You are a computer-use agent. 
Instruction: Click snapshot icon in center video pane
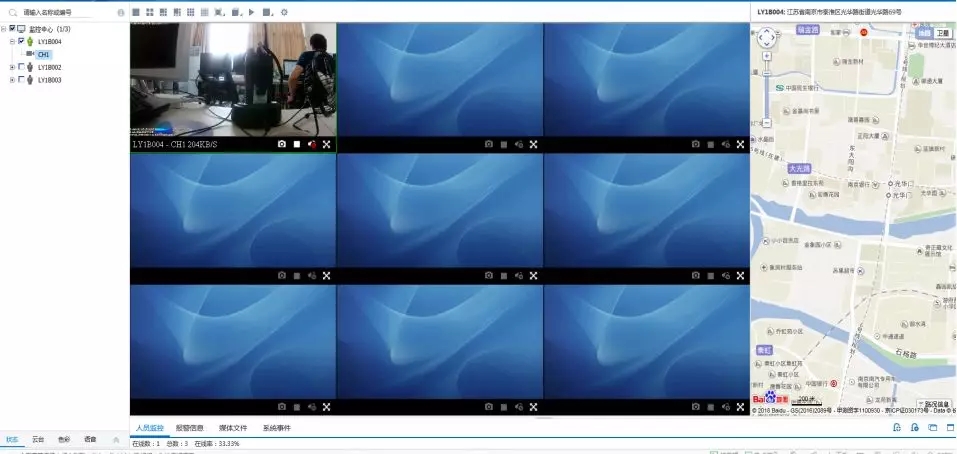(x=488, y=275)
